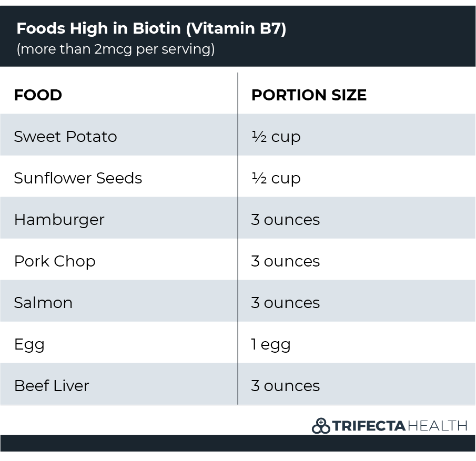Click Sweet Potato's ½ cup portion
Viewport: 476px width, 461px height.
pos(276,137)
